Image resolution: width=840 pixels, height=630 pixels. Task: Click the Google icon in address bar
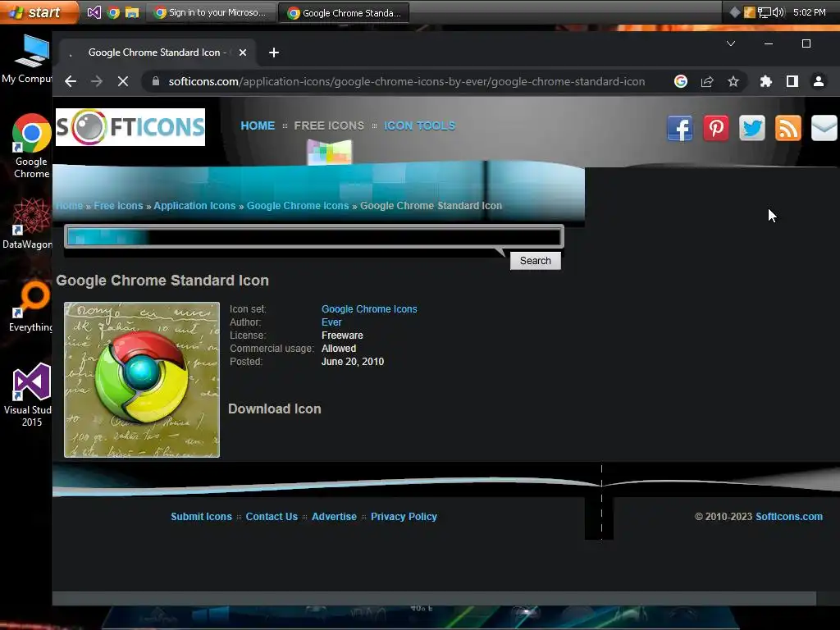681,81
